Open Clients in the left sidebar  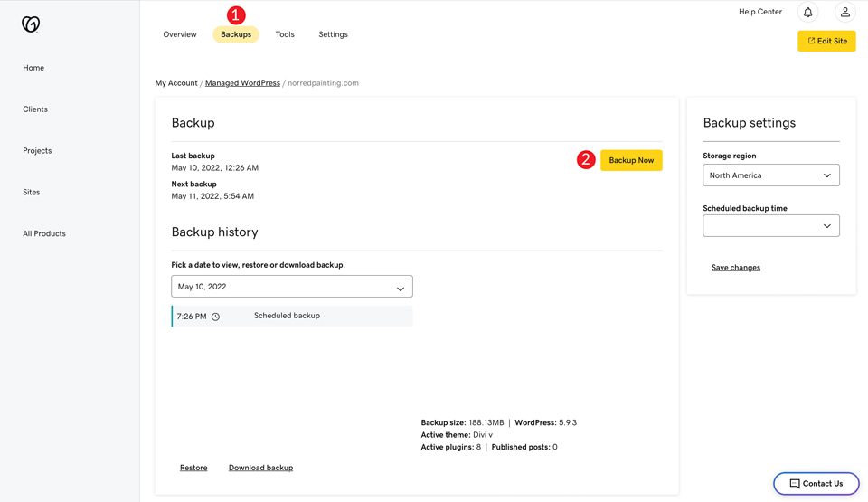pyautogui.click(x=35, y=109)
